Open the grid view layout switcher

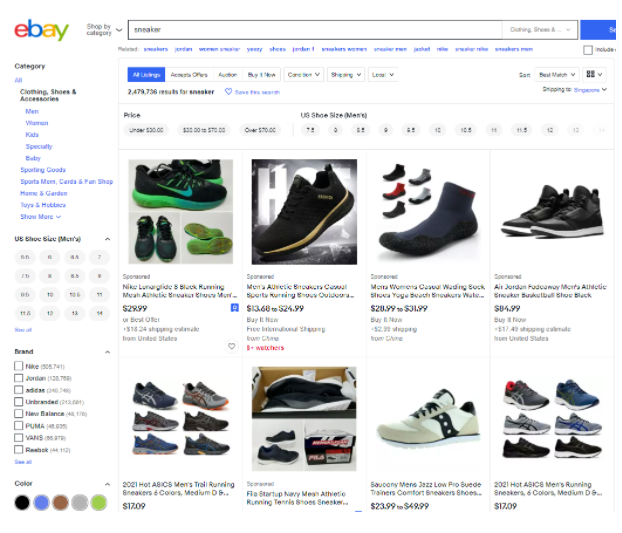coord(594,74)
